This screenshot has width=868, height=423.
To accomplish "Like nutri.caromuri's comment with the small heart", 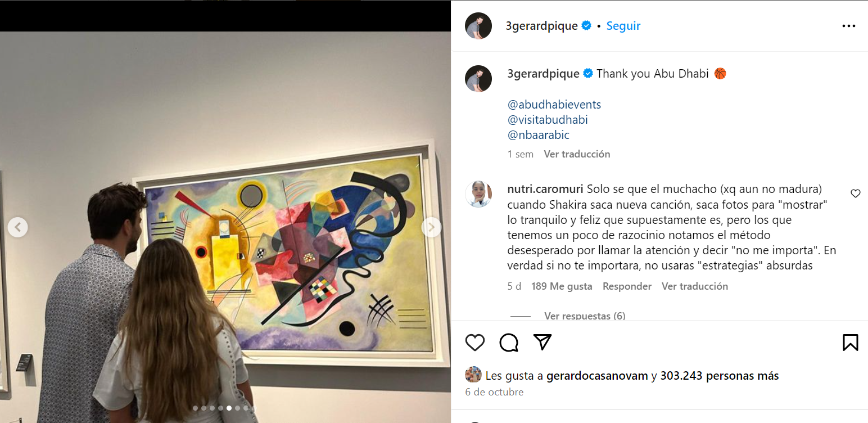I will (x=855, y=193).
